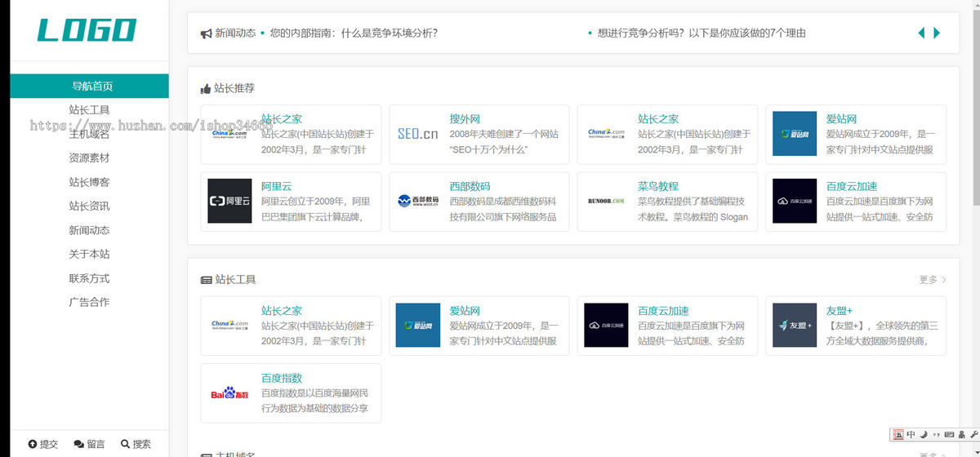The height and width of the screenshot is (457, 980).
Task: Expand 更多 link in 站长工具 section
Action: [x=933, y=279]
